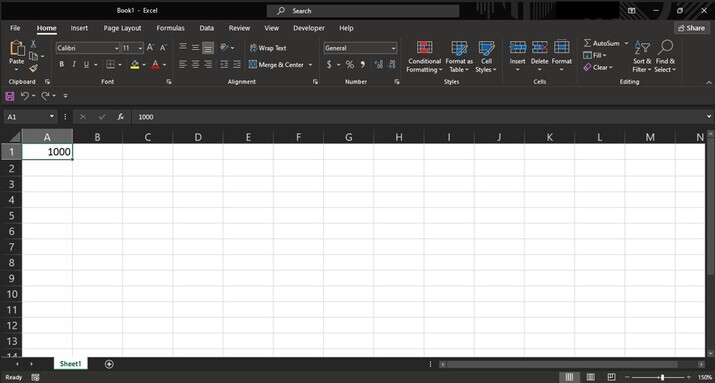
Task: Add a new sheet with plus icon
Action: [109, 364]
